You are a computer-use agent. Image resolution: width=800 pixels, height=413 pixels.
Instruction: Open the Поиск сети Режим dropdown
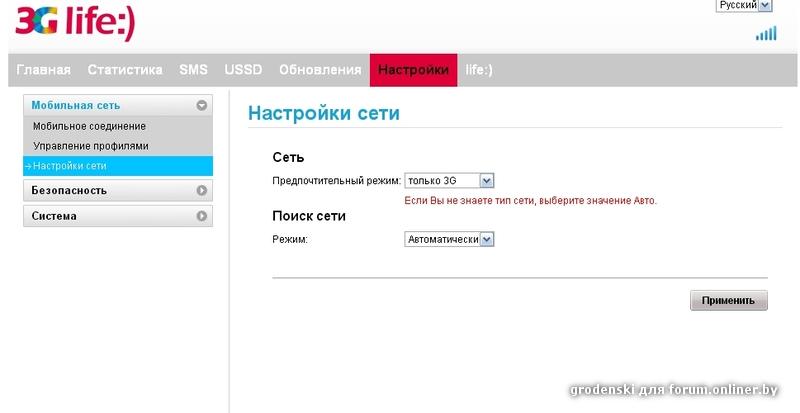click(449, 239)
